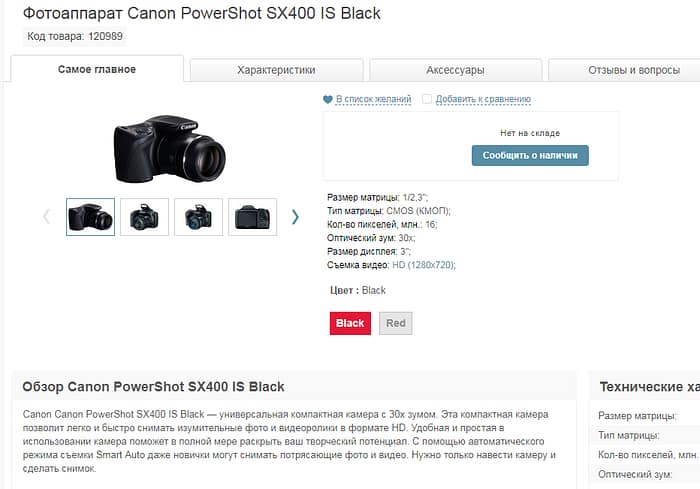Pick the third thumbnail with blue lens
700x489 pixels.
pos(199,217)
